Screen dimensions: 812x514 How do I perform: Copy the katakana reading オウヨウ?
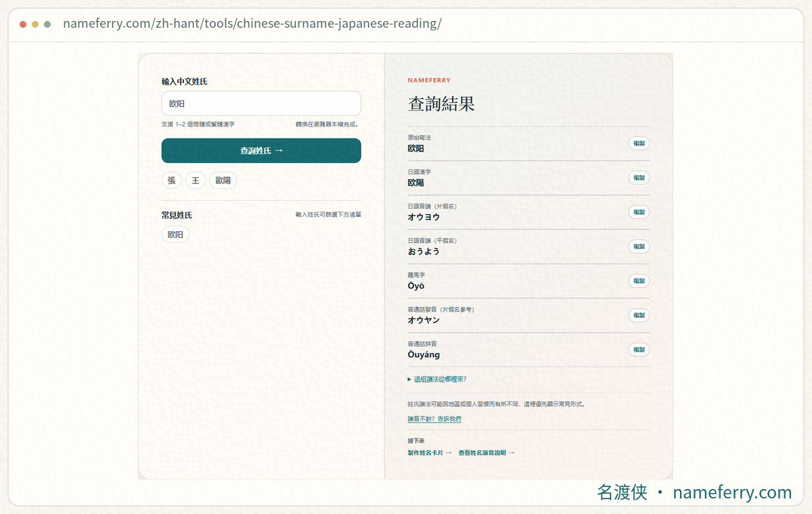tap(639, 212)
